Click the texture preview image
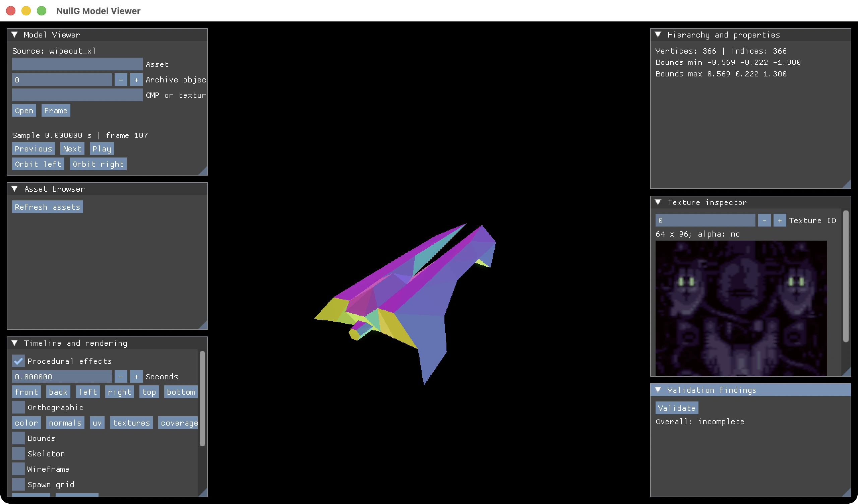Viewport: 858px width, 504px height. coord(741,308)
